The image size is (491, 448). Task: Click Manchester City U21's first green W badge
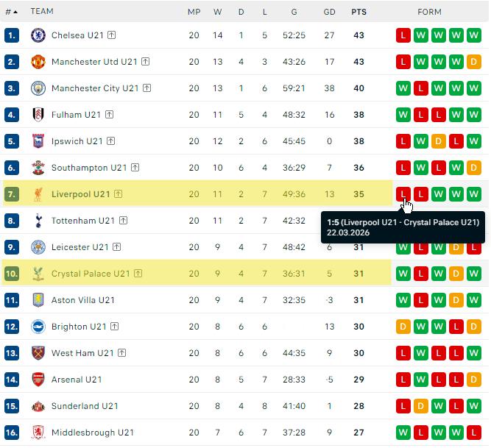[403, 88]
